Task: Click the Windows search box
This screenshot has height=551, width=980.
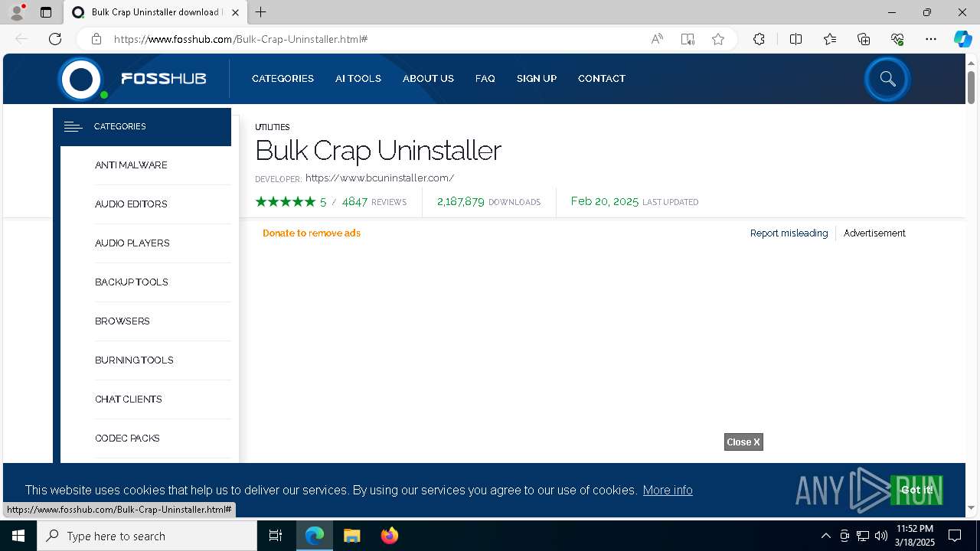Action: 147,536
